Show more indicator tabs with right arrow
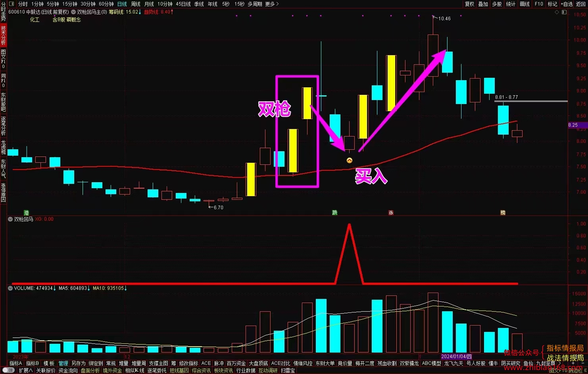This screenshot has height=374, width=588. pyautogui.click(x=559, y=363)
